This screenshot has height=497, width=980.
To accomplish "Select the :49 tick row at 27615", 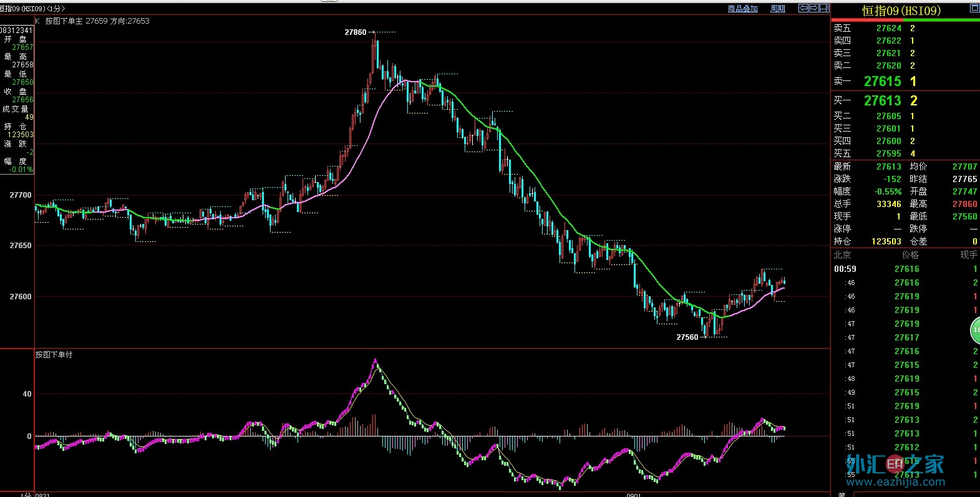I will tap(906, 392).
